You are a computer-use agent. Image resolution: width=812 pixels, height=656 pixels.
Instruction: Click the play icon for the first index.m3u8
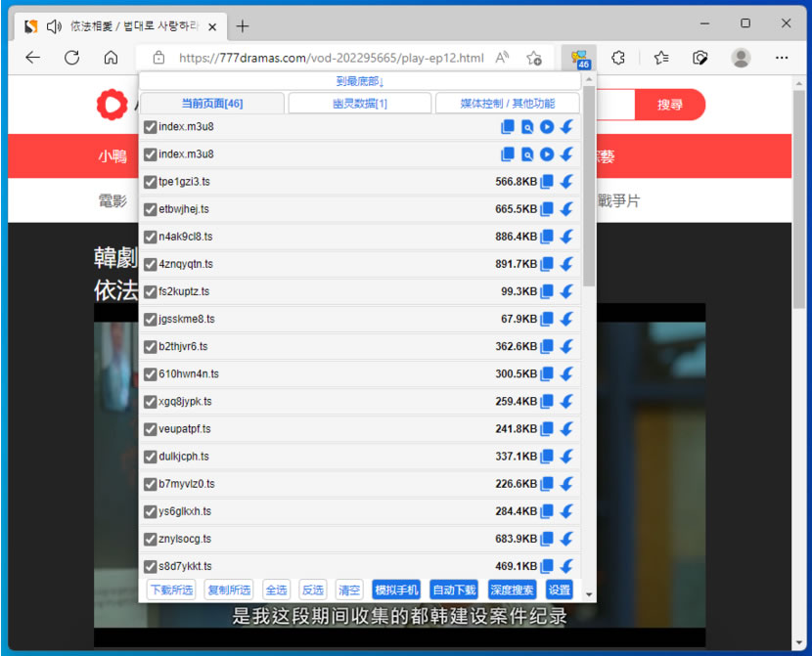click(547, 127)
